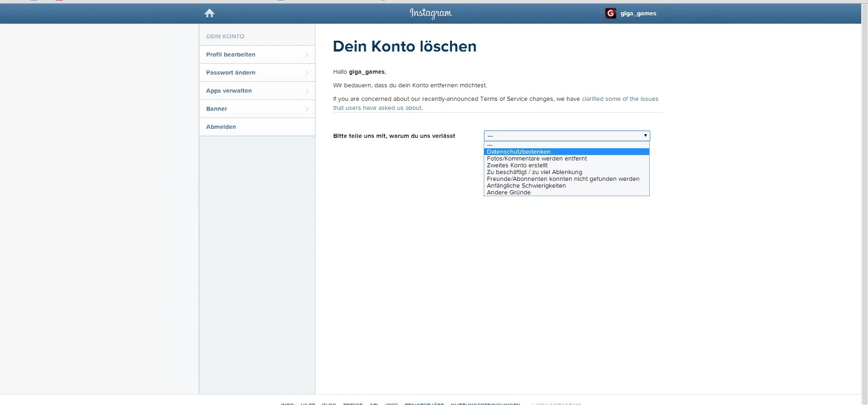The height and width of the screenshot is (405, 868).
Task: Click the 'Bitte teile uns mit' label
Action: 394,136
